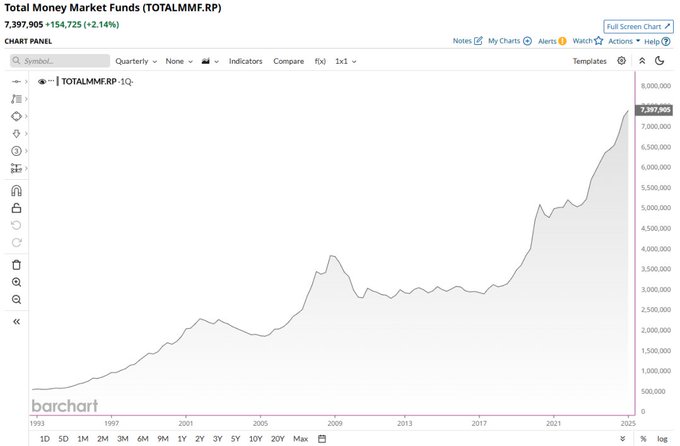
Task: Click the 7,397,905 price label on axis
Action: pyautogui.click(x=655, y=110)
